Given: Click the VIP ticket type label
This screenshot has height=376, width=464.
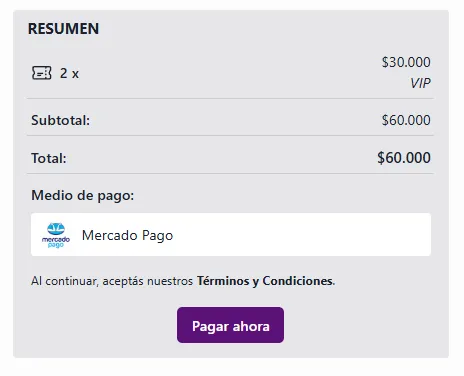Looking at the screenshot, I should coord(420,83).
